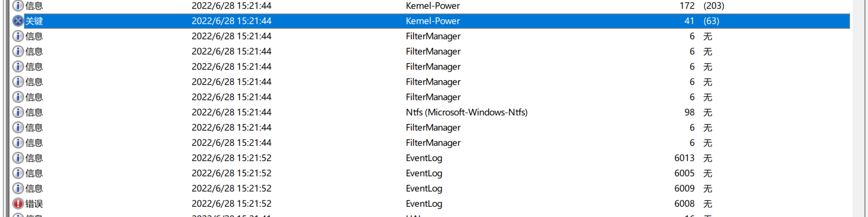Click EventLog source on event 6005 row
The height and width of the screenshot is (217, 868).
424,173
